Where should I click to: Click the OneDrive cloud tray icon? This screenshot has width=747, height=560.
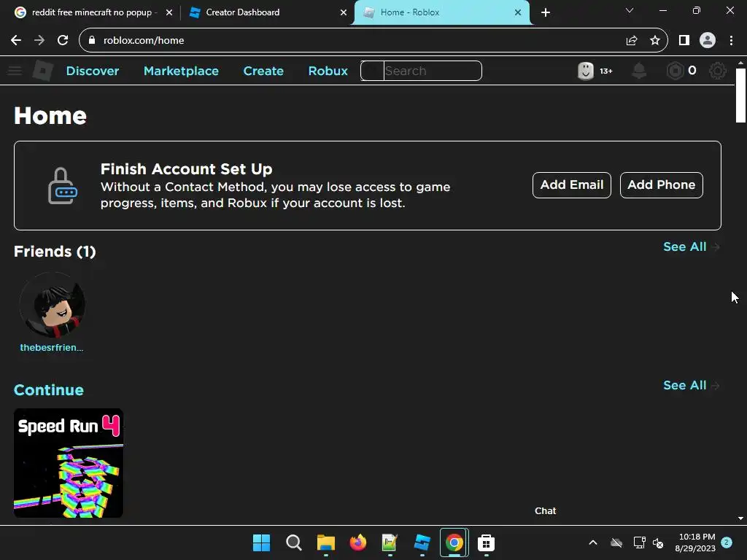tap(616, 542)
